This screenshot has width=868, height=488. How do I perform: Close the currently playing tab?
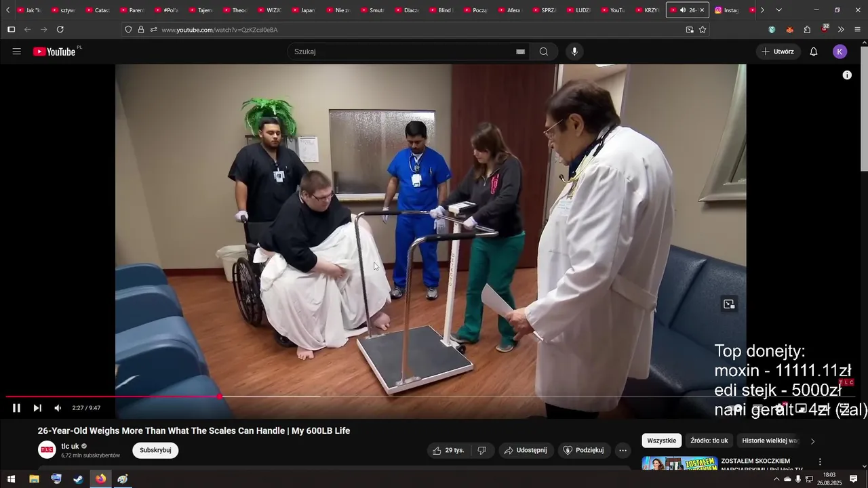[702, 10]
